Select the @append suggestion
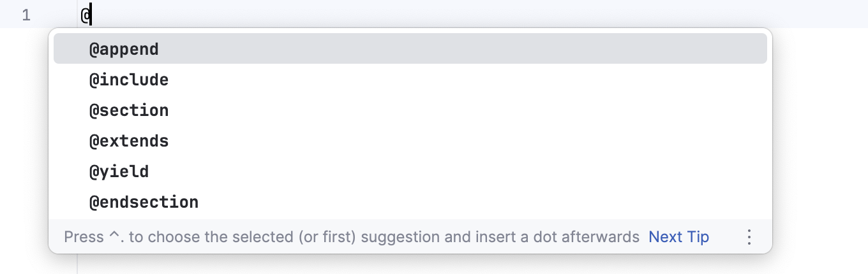Viewport: 868px width, 274px height. 124,49
